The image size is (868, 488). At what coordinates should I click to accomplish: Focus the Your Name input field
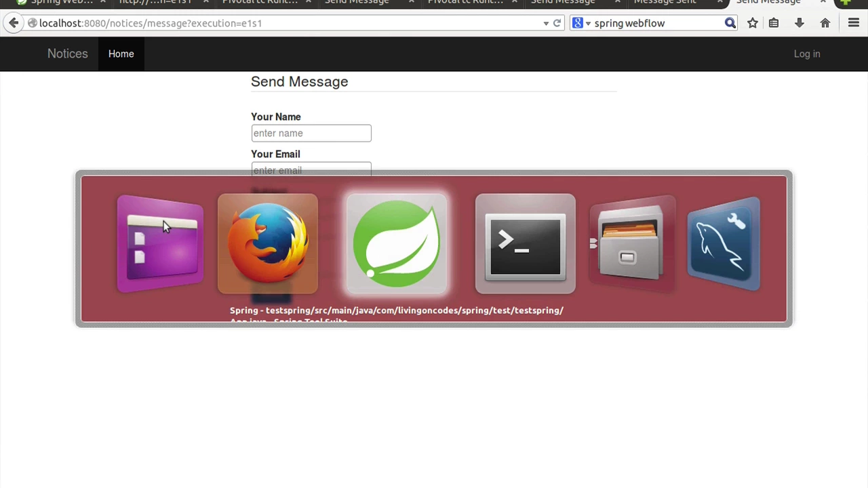(x=311, y=133)
